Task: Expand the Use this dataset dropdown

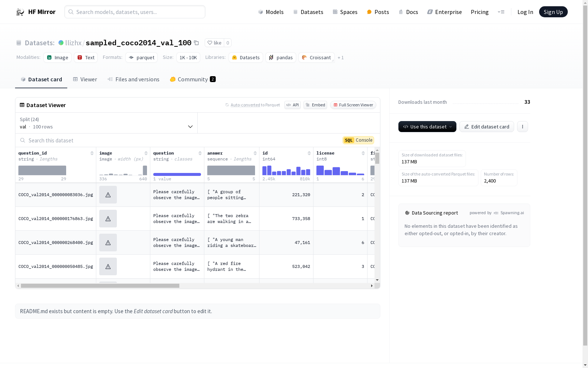Action: 427,127
